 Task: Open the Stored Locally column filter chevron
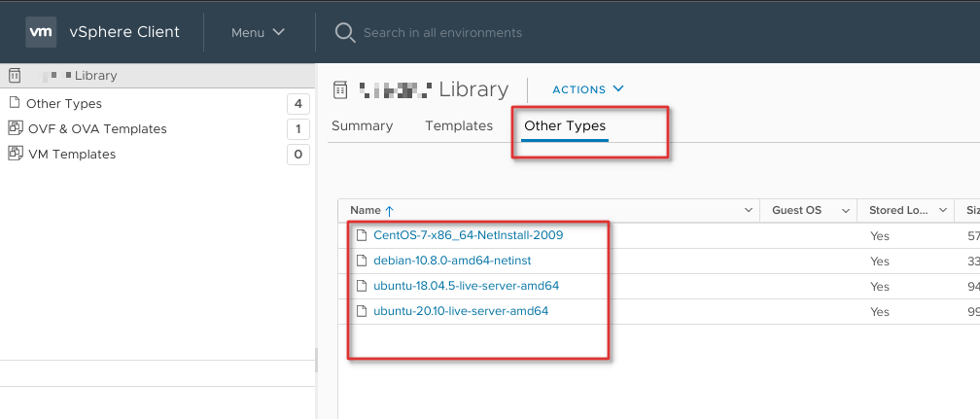[944, 211]
